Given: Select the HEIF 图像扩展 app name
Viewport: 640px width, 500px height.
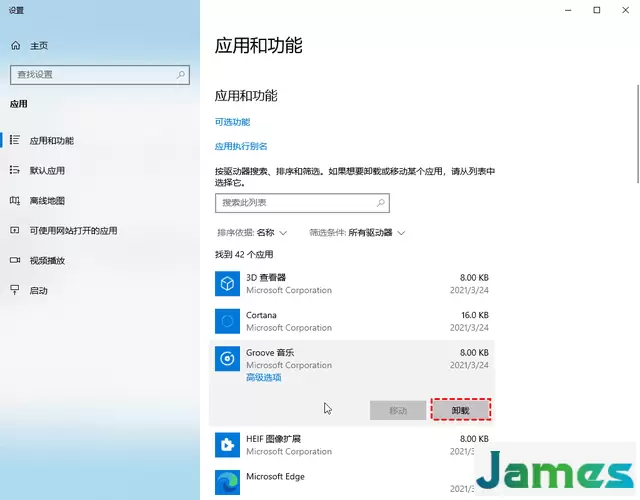Looking at the screenshot, I should 273,439.
